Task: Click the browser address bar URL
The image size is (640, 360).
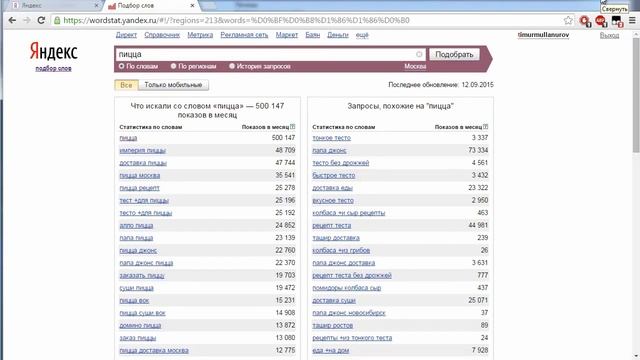Action: 236,20
